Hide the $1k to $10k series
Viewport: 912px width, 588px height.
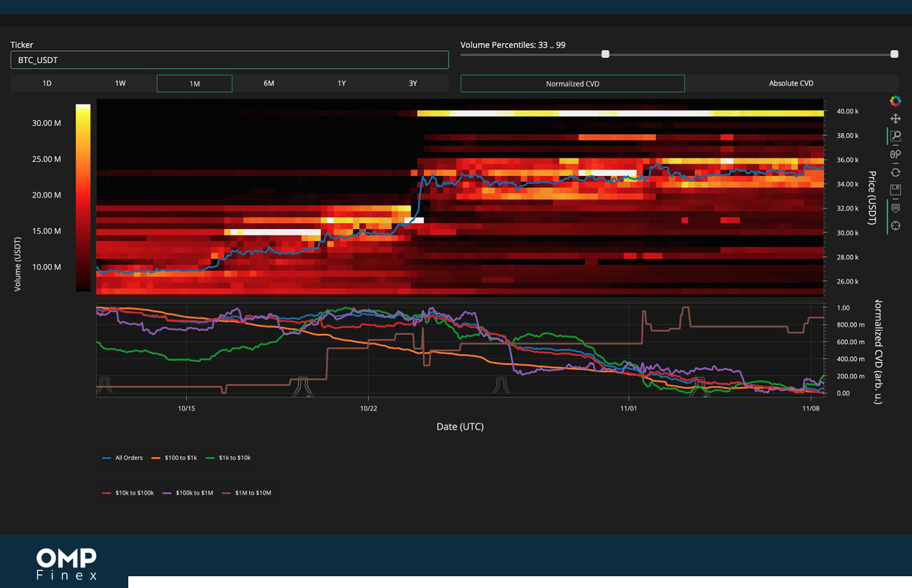[x=228, y=457]
